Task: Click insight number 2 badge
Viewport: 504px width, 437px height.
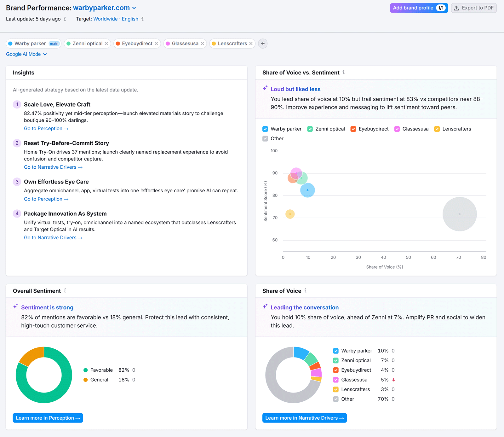Action: tap(17, 143)
